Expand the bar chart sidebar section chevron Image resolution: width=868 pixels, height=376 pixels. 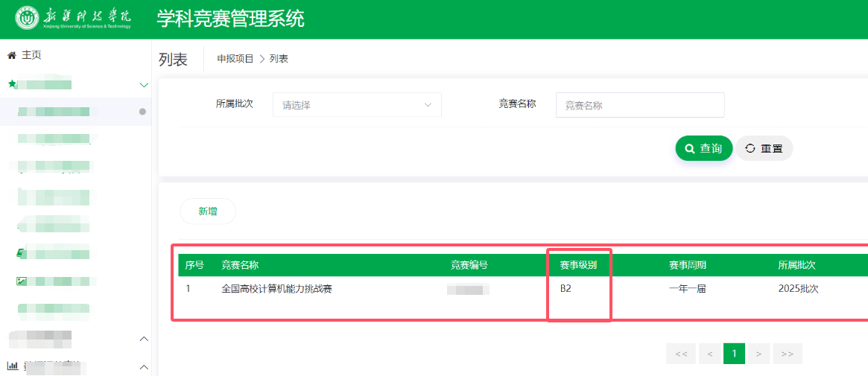pyautogui.click(x=144, y=366)
